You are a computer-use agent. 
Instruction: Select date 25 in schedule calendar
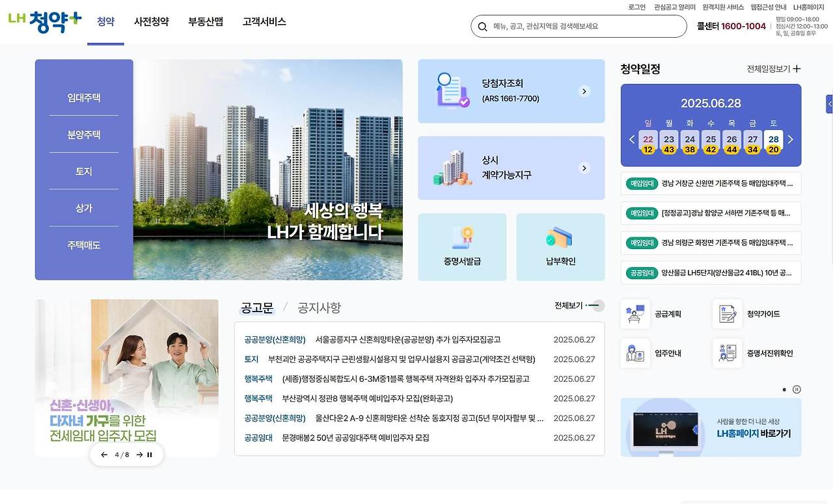[711, 143]
